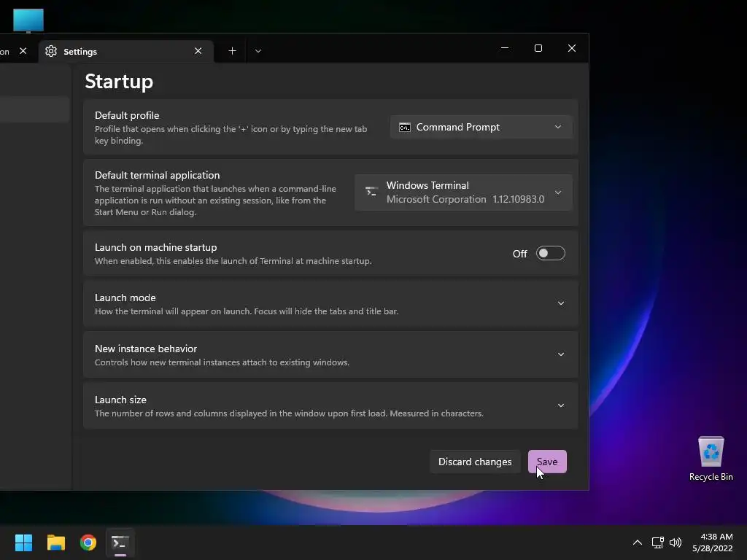Image resolution: width=747 pixels, height=560 pixels.
Task: Toggle Launch on machine startup switch
Action: [x=550, y=253]
